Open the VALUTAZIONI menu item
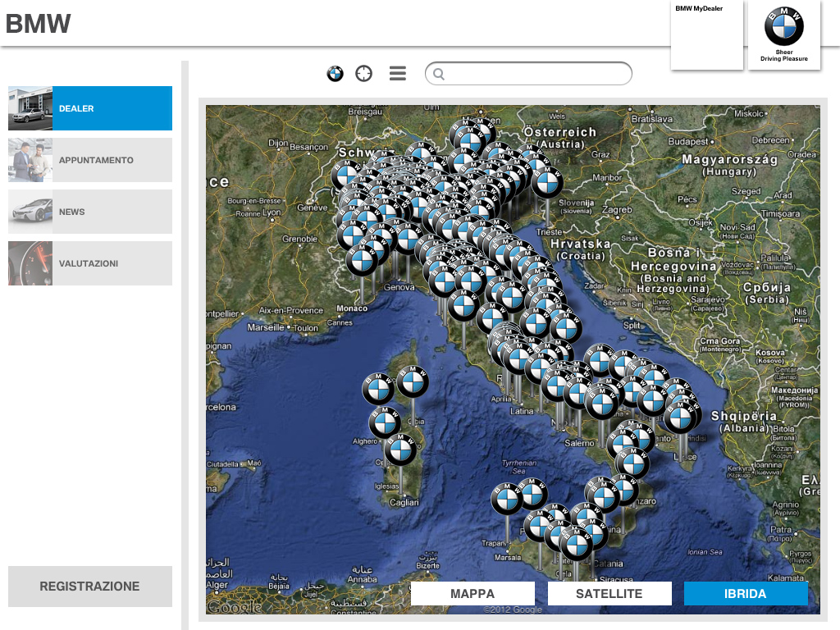The width and height of the screenshot is (840, 630). point(90,263)
